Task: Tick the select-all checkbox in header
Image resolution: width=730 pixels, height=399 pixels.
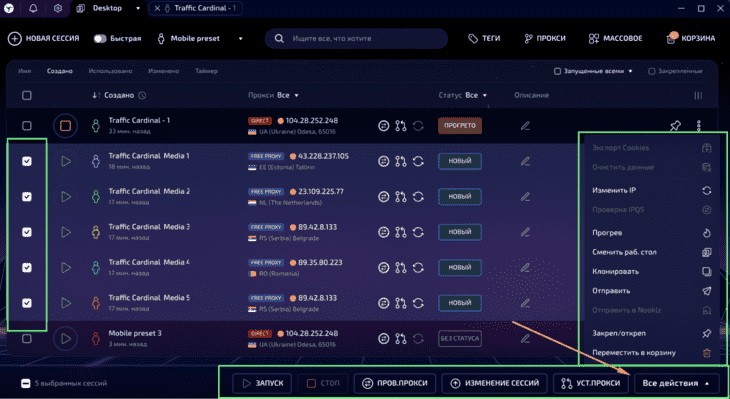Action: point(27,95)
